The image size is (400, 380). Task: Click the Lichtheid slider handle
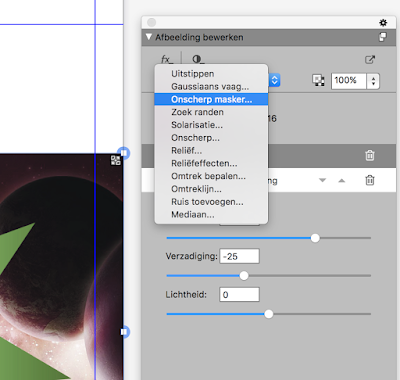click(x=269, y=314)
